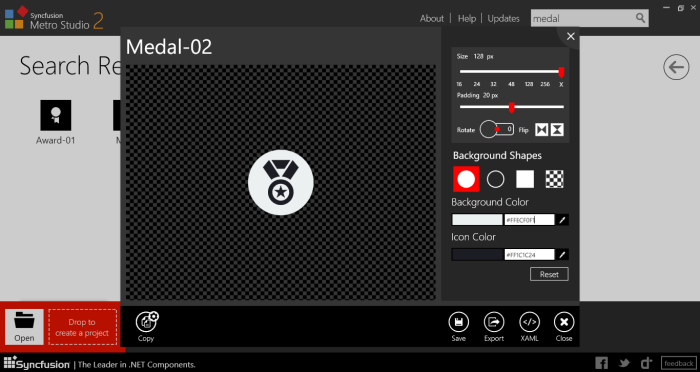The image size is (700, 372).
Task: Close the Medal-02 editor panel with X
Action: click(x=571, y=37)
